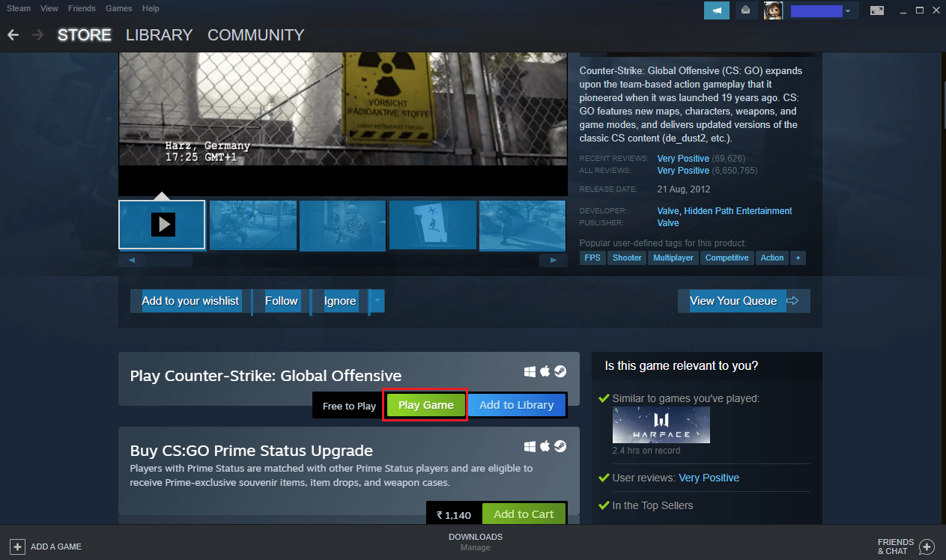Navigate back using the back arrow
946x560 pixels.
pyautogui.click(x=12, y=34)
